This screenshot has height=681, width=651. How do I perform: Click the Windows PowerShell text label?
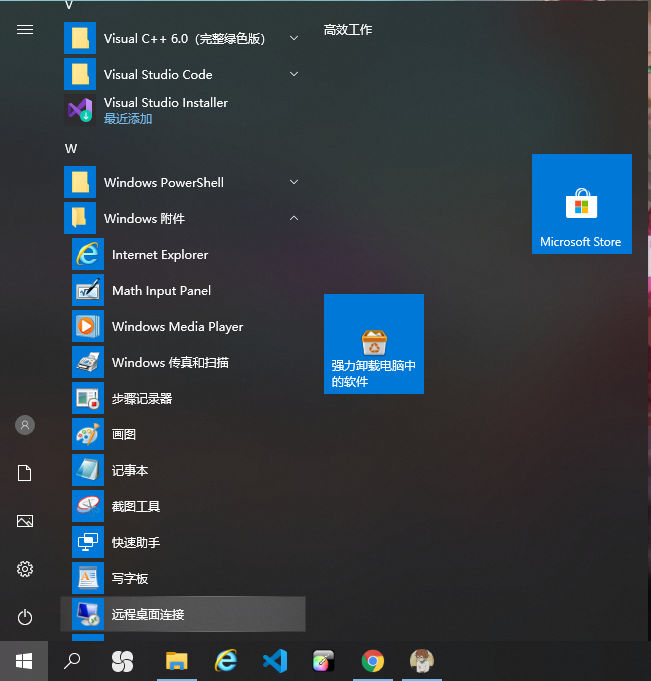click(x=164, y=182)
